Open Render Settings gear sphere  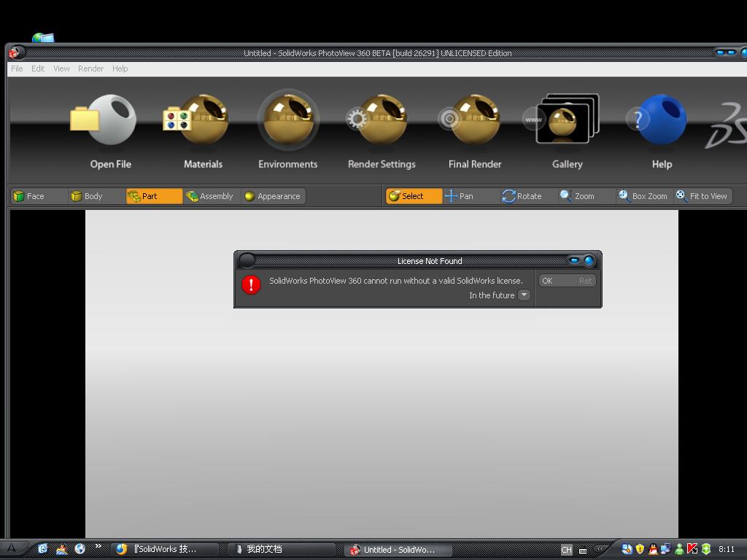click(376, 120)
